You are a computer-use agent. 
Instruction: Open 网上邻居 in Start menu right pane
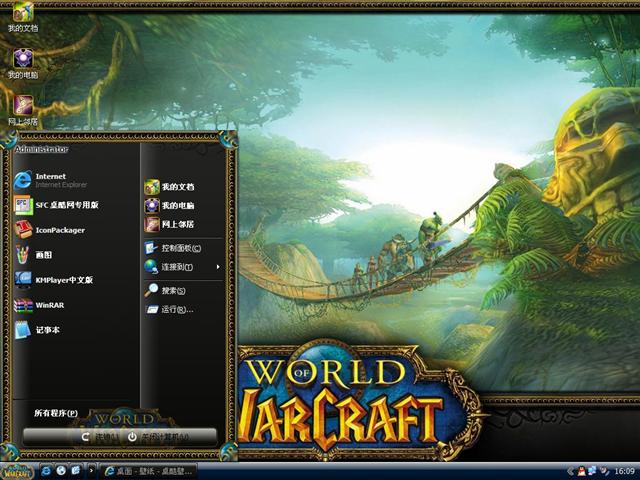click(169, 224)
